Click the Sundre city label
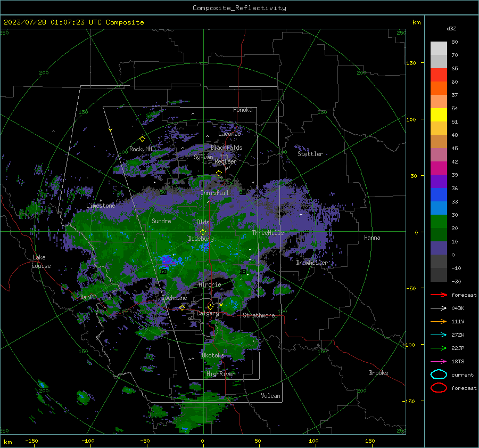Image resolution: width=479 pixels, height=448 pixels. point(161,221)
